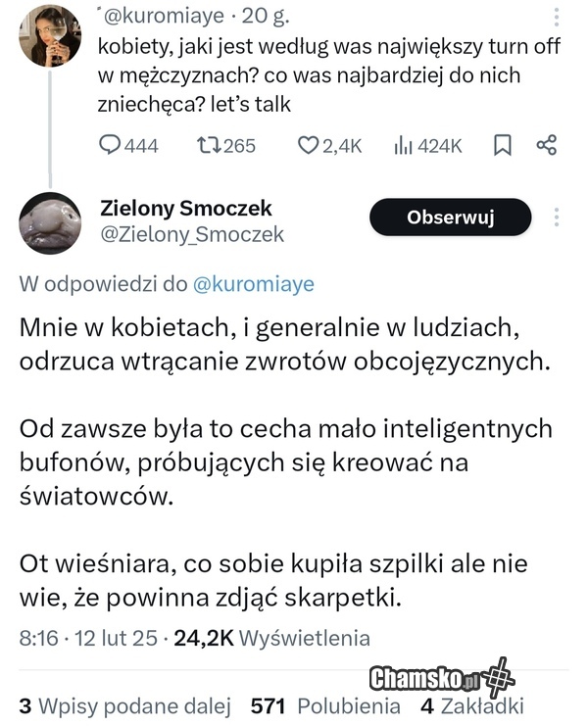Click the Zielony Smoczek profile avatar
The height and width of the screenshot is (726, 588).
(x=49, y=222)
